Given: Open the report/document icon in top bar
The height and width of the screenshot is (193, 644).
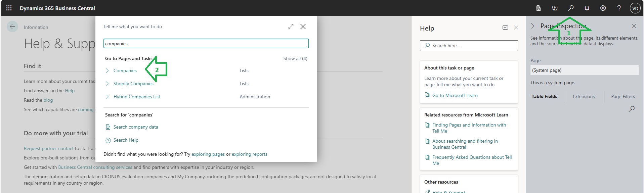Looking at the screenshot, I should pyautogui.click(x=539, y=8).
